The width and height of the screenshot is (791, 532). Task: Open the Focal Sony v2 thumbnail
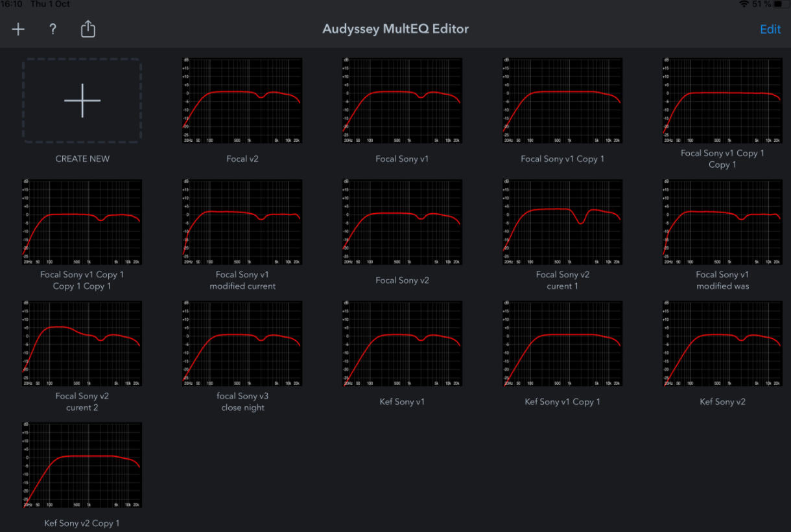tap(402, 222)
